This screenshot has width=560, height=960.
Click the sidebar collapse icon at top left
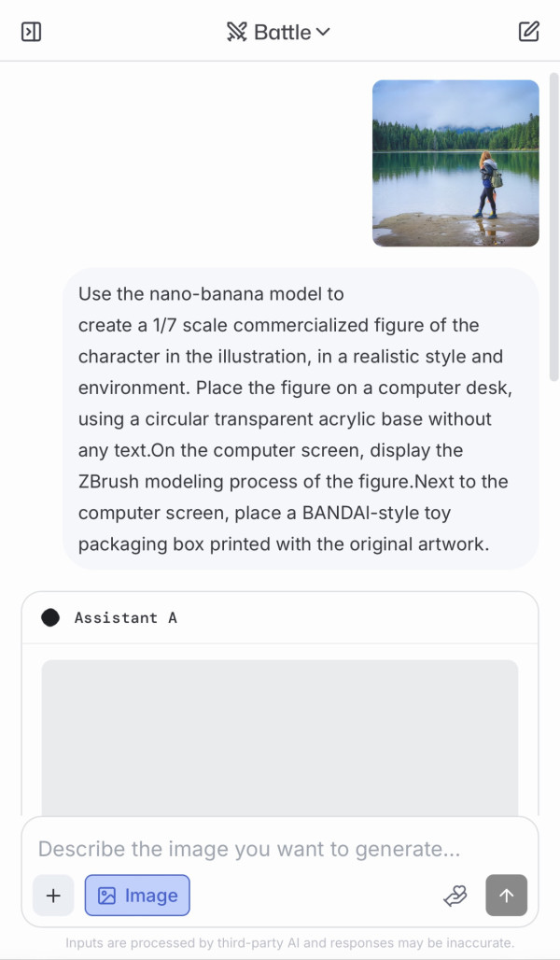(31, 31)
